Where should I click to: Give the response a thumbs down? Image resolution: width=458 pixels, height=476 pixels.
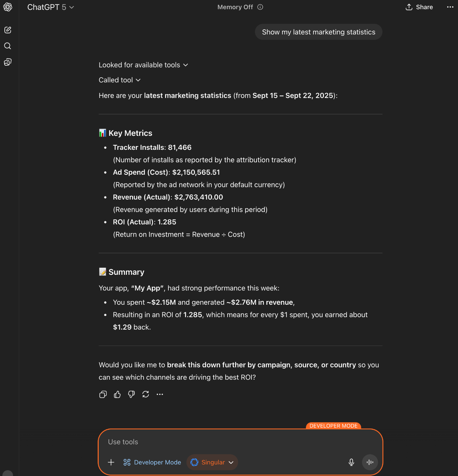(x=131, y=394)
